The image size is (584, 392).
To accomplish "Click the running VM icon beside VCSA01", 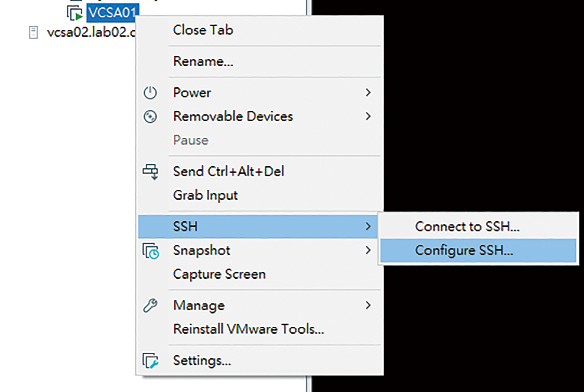I will (x=75, y=13).
